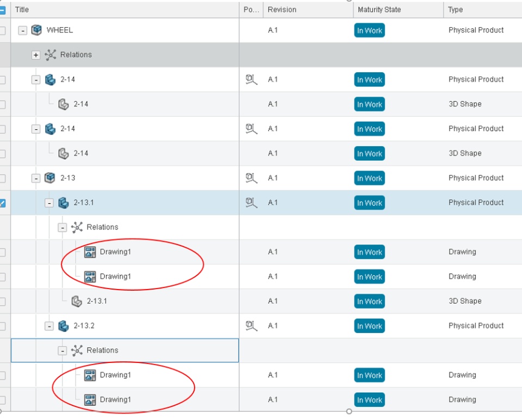Click the top-level Relations network icon
522x420 pixels.
(x=50, y=54)
